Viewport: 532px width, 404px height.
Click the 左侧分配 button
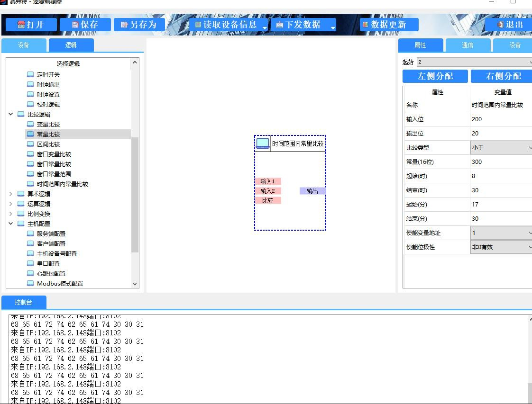point(435,76)
